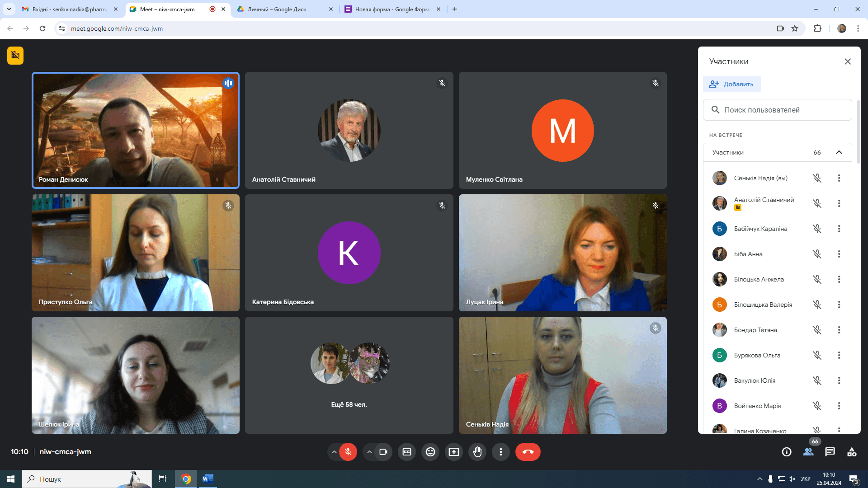Expand audio settings arrow next to the microphone

[334, 452]
